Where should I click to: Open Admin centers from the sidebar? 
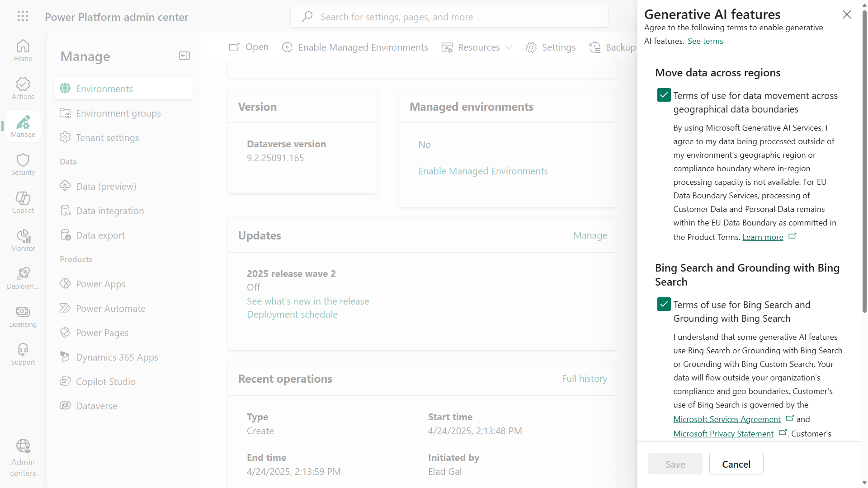[23, 457]
